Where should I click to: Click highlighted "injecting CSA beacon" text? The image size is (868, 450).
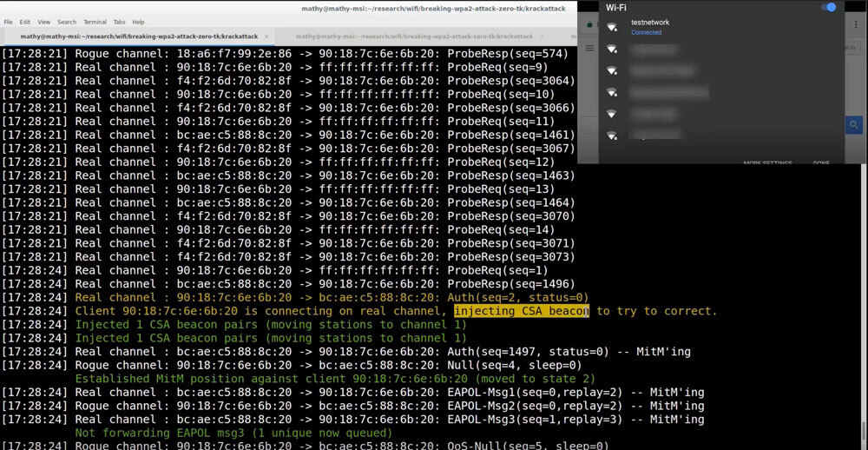521,311
